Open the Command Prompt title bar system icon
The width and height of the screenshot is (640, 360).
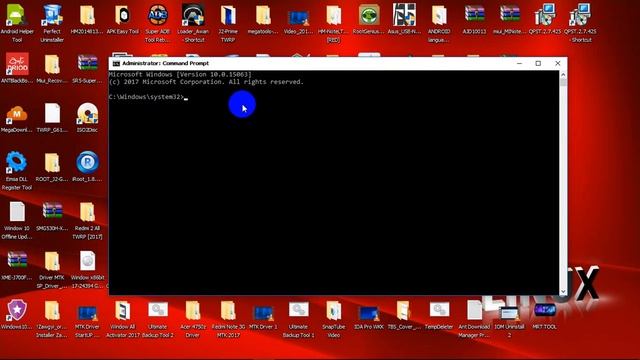[116, 63]
